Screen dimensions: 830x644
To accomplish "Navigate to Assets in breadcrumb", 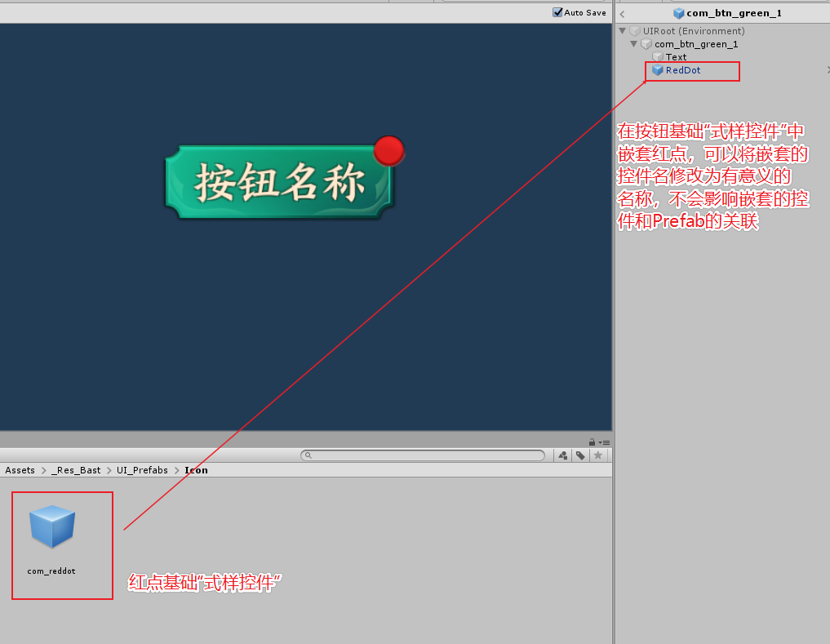I will (20, 470).
